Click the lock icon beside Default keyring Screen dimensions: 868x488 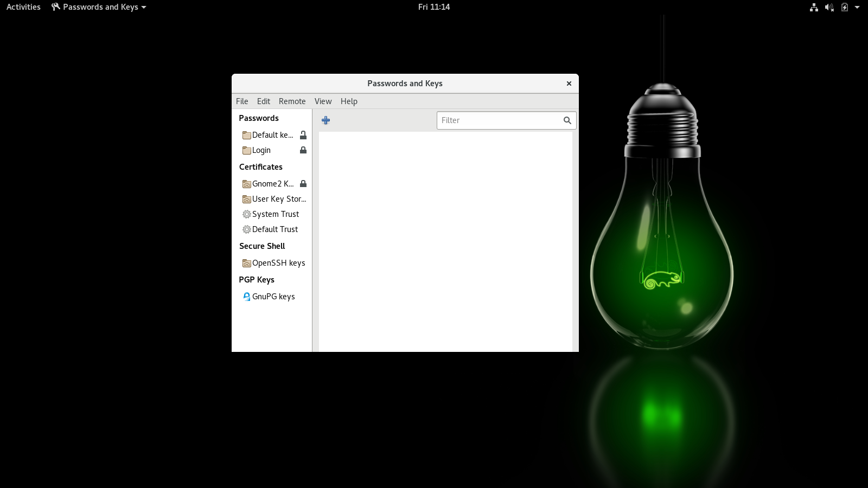[x=303, y=135]
